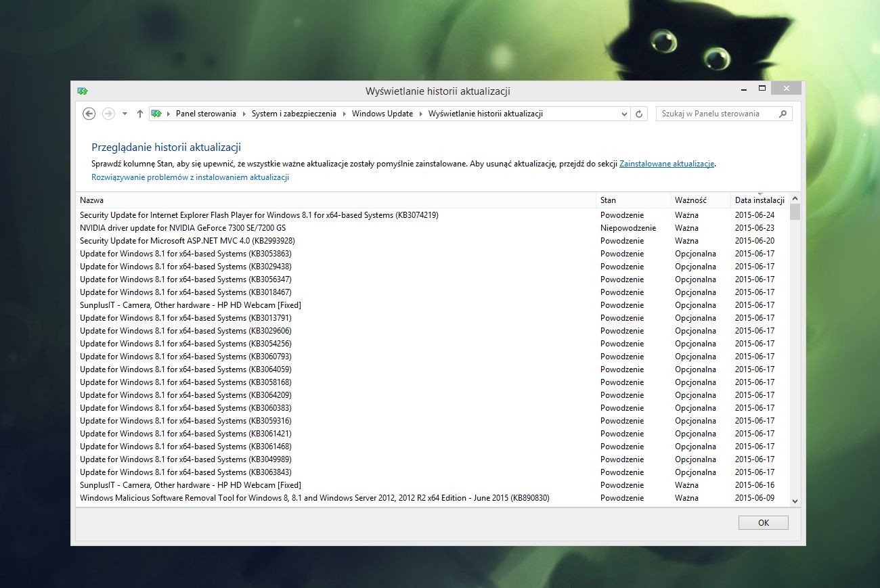Sort by 'Data instalacji' column header

[x=760, y=200]
